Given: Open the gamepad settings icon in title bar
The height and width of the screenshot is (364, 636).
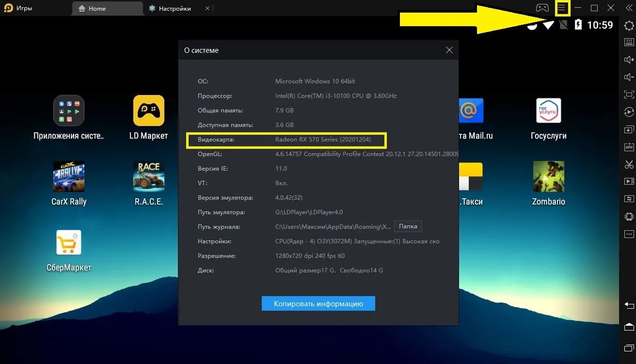Looking at the screenshot, I should [x=542, y=8].
